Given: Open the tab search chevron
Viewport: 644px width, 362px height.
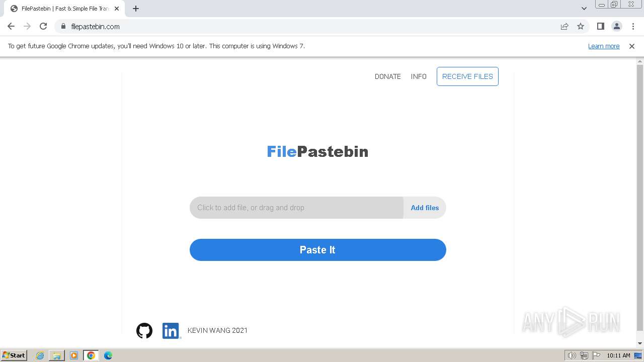Looking at the screenshot, I should (x=584, y=9).
